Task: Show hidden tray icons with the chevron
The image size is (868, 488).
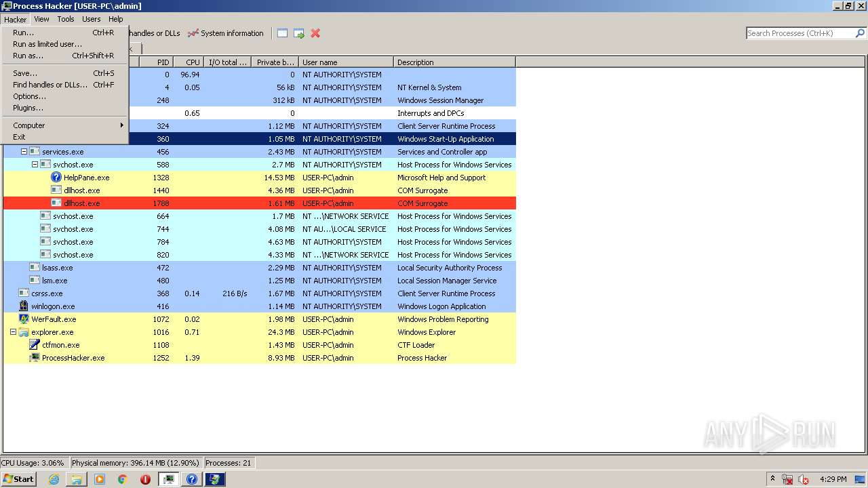Action: click(x=772, y=479)
